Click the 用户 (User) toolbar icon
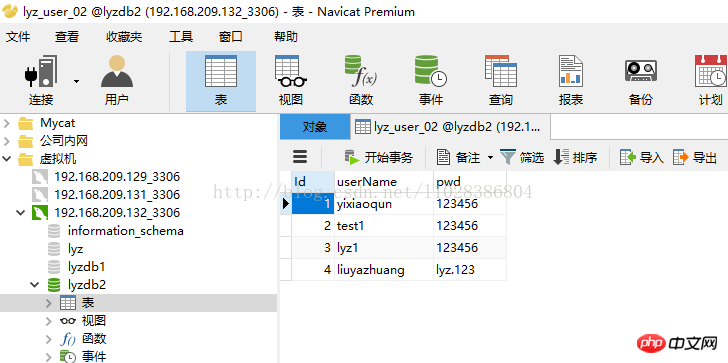Image resolution: width=728 pixels, height=363 pixels. tap(117, 81)
